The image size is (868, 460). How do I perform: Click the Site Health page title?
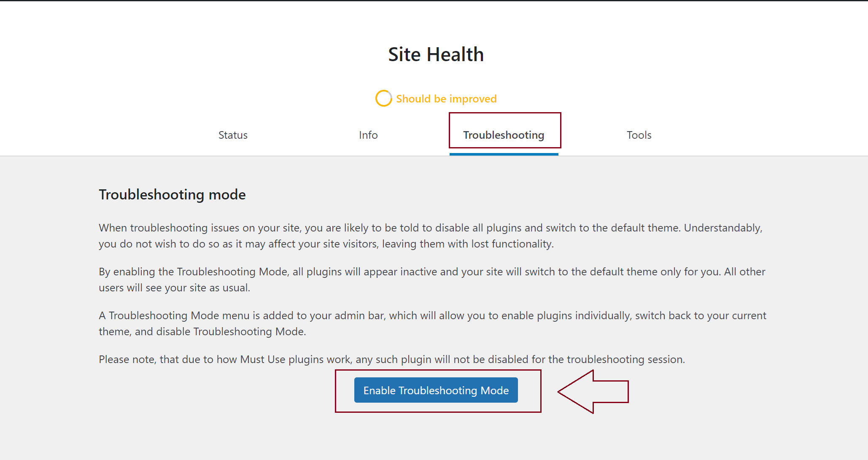click(436, 54)
